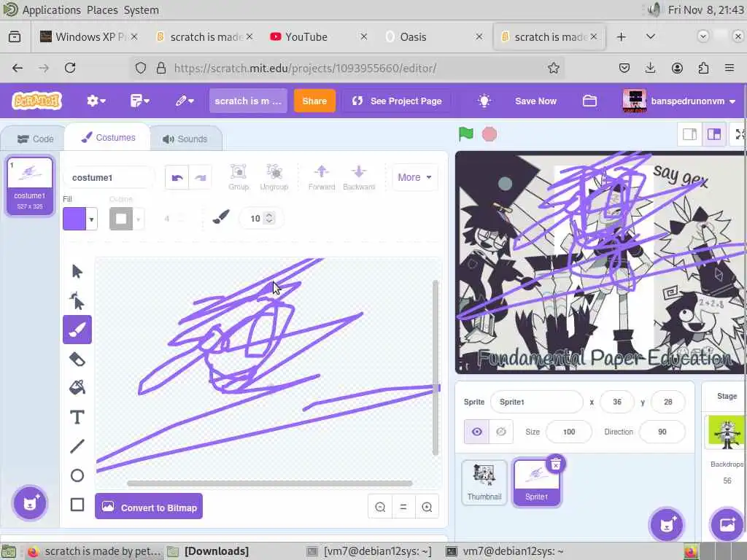This screenshot has height=560, width=747.
Task: Click the Redo arrow button
Action: (x=200, y=178)
